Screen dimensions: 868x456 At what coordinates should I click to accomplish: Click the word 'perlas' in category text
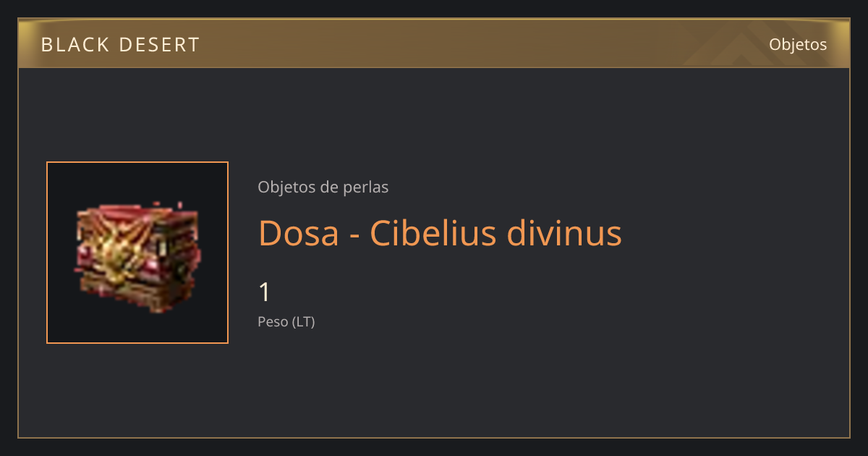[x=366, y=187]
